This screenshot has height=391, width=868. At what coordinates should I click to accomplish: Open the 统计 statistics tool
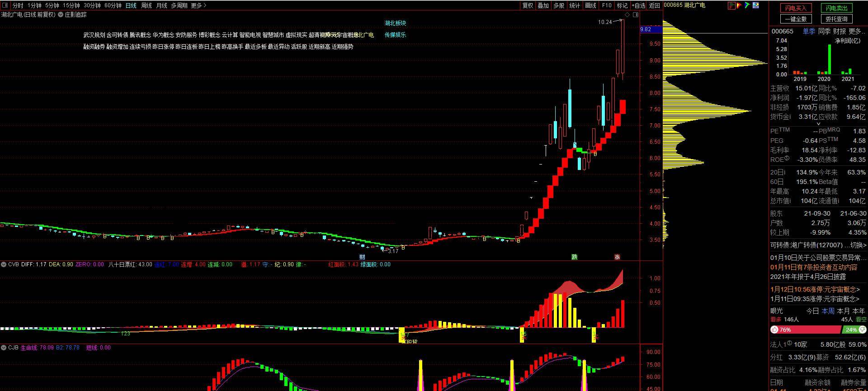point(575,5)
